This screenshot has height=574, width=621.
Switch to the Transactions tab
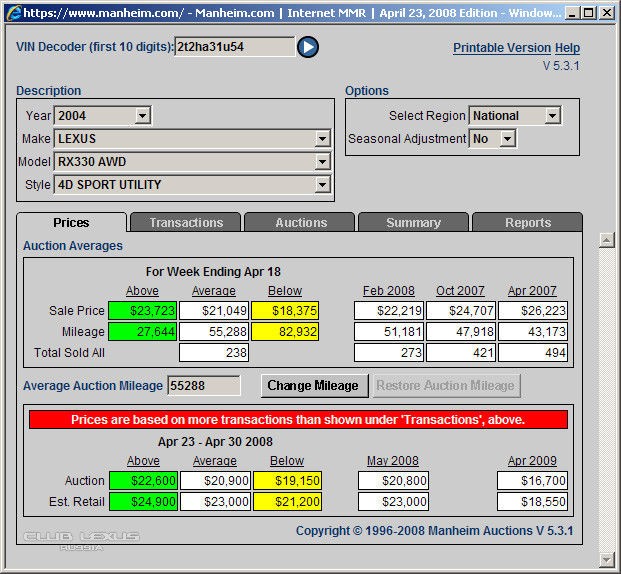click(x=186, y=222)
